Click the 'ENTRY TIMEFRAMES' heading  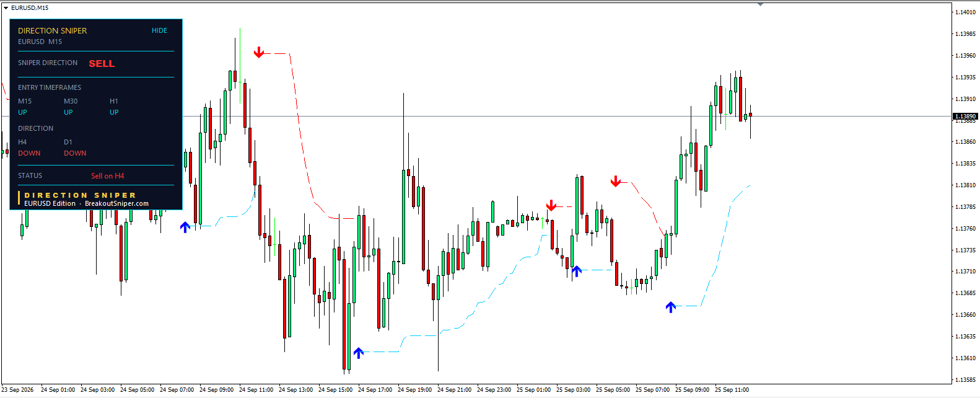[50, 87]
